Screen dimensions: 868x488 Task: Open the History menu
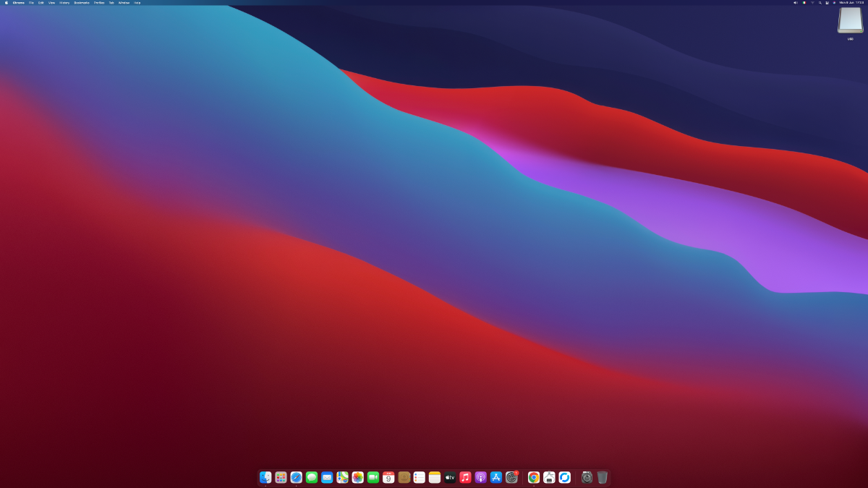pyautogui.click(x=64, y=3)
